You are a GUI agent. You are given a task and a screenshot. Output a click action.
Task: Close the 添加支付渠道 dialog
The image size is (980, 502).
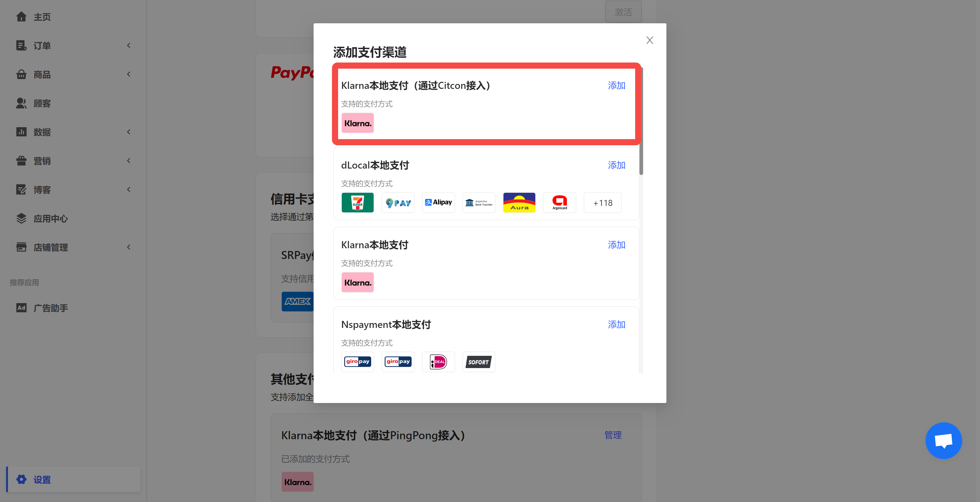coord(649,40)
